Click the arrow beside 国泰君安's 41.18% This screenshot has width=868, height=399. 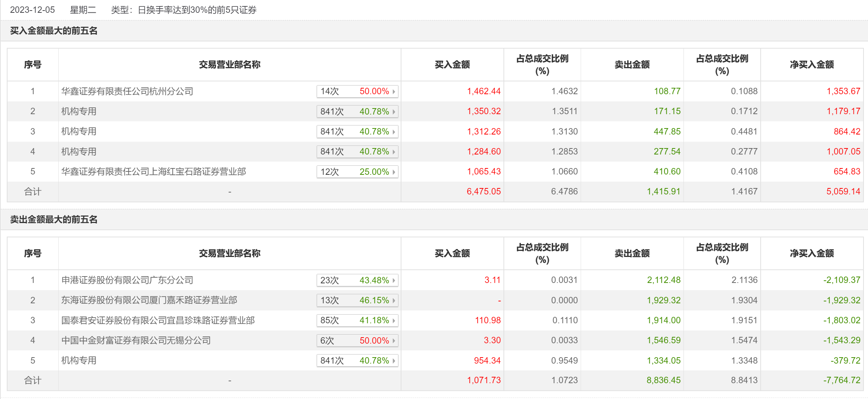(394, 321)
